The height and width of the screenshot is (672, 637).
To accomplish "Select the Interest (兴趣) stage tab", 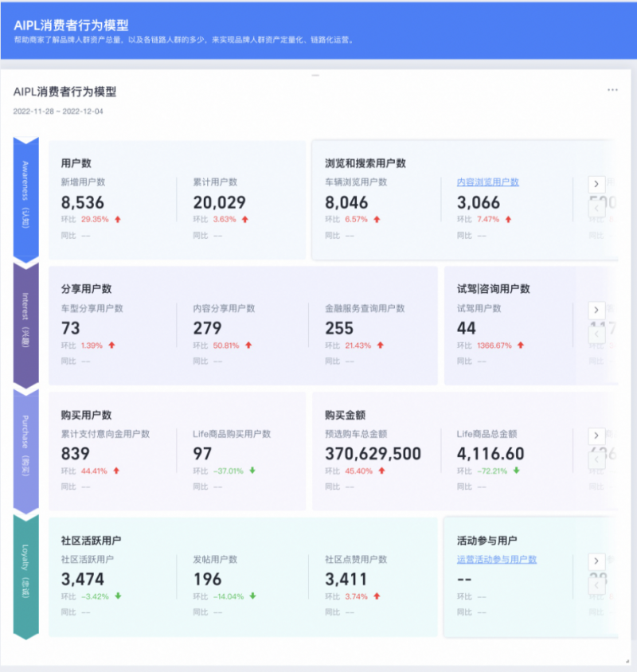I will 25,325.
